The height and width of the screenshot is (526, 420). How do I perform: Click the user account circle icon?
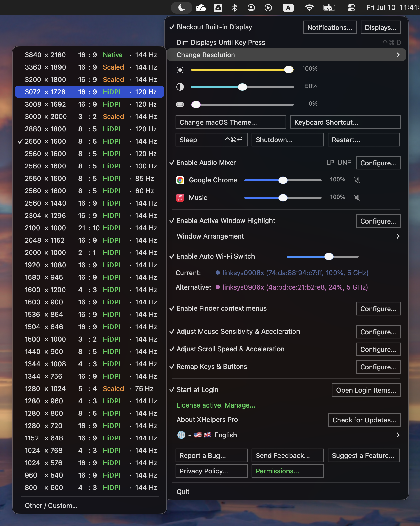click(251, 8)
